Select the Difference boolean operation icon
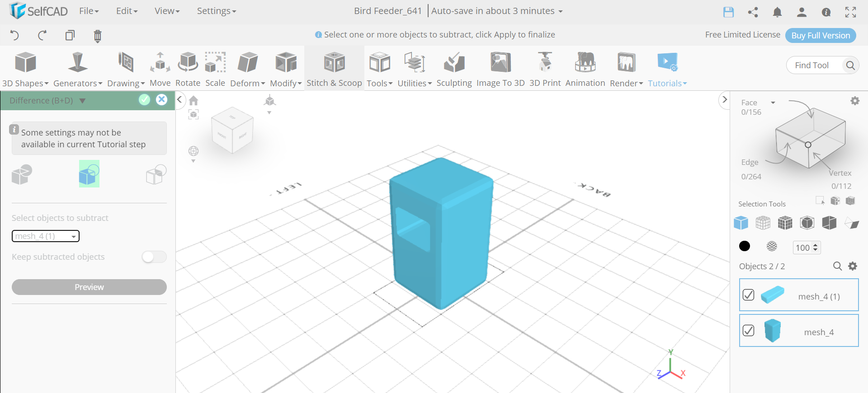This screenshot has height=393, width=868. 89,174
